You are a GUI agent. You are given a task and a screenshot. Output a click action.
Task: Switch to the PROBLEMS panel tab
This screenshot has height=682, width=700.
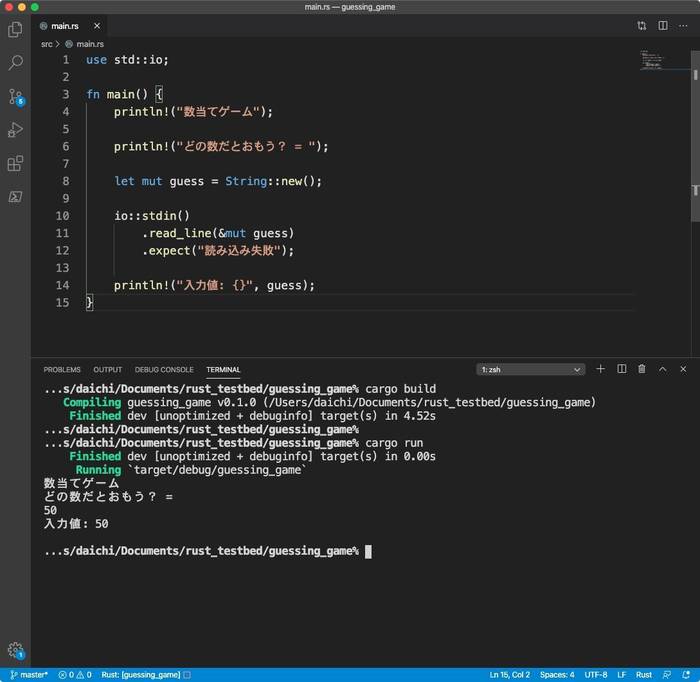pyautogui.click(x=62, y=370)
